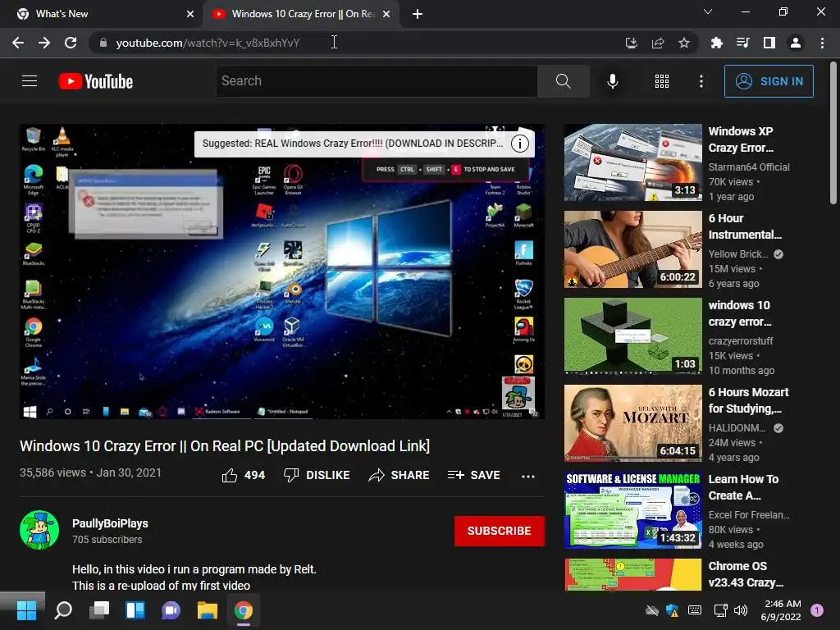Open taskbar Search

(x=63, y=610)
